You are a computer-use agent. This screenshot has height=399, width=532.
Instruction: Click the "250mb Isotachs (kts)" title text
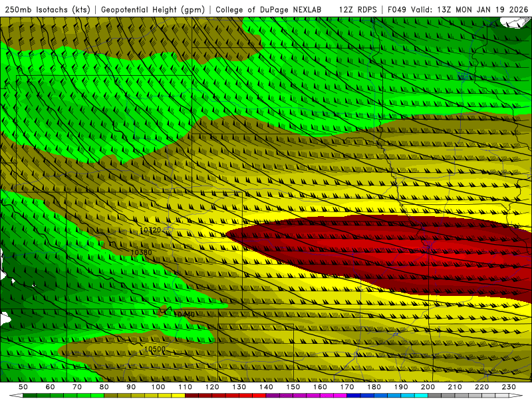pyautogui.click(x=48, y=10)
